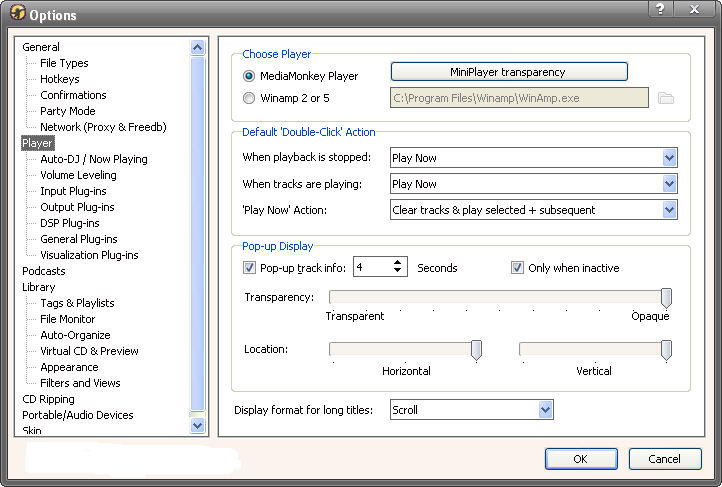This screenshot has width=722, height=487.
Task: Open the long titles display format dropdown
Action: (x=545, y=410)
